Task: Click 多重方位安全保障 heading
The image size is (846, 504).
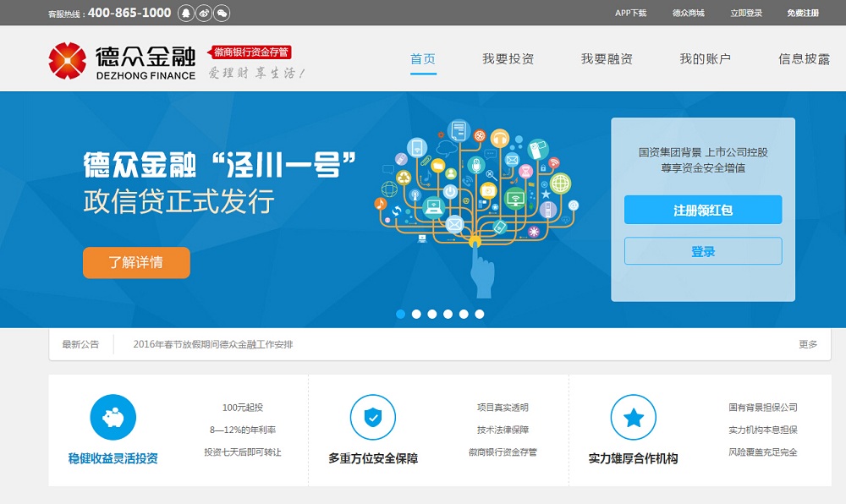Action: pos(373,458)
